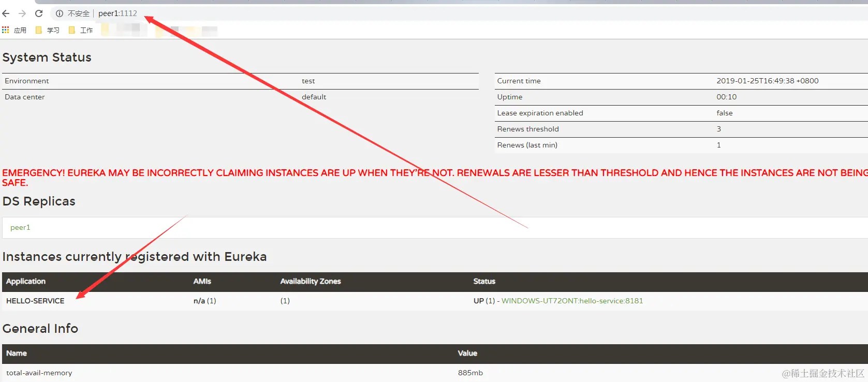This screenshot has height=382, width=868.
Task: Click the Status column header
Action: pyautogui.click(x=484, y=281)
